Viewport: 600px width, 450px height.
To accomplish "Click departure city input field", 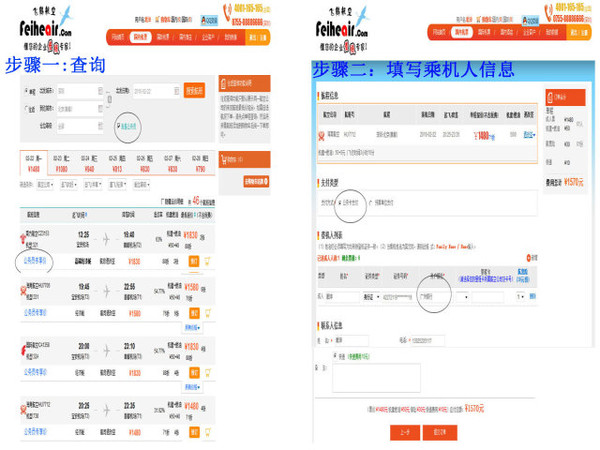I will 80,91.
